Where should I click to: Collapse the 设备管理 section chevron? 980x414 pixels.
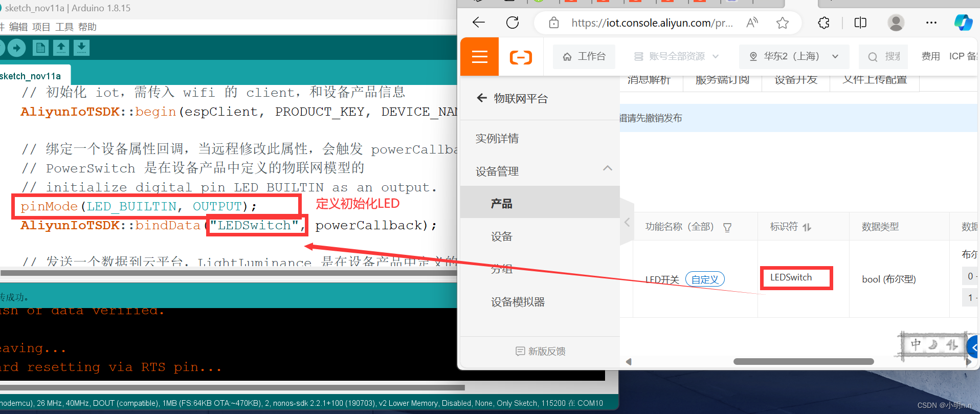608,168
